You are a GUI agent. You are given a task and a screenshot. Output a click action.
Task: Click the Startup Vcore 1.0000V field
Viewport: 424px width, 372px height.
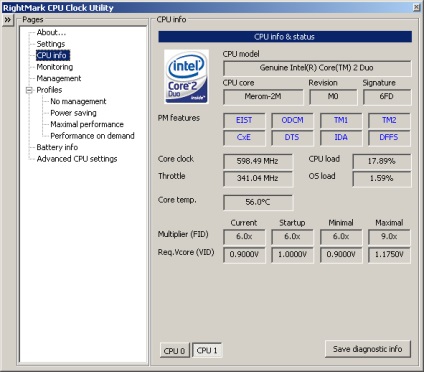(x=292, y=255)
